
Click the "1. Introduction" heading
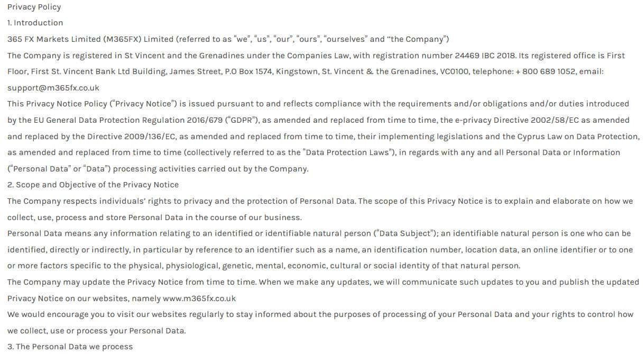point(35,23)
